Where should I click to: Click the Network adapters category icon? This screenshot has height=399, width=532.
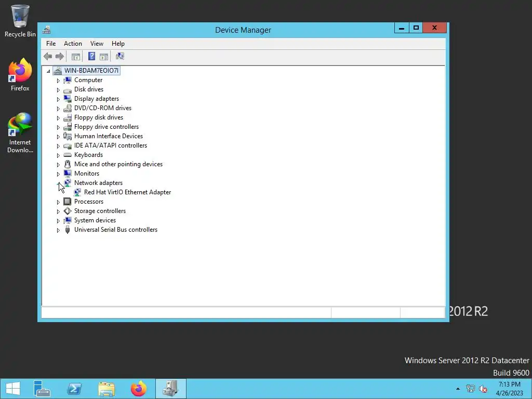coord(68,183)
